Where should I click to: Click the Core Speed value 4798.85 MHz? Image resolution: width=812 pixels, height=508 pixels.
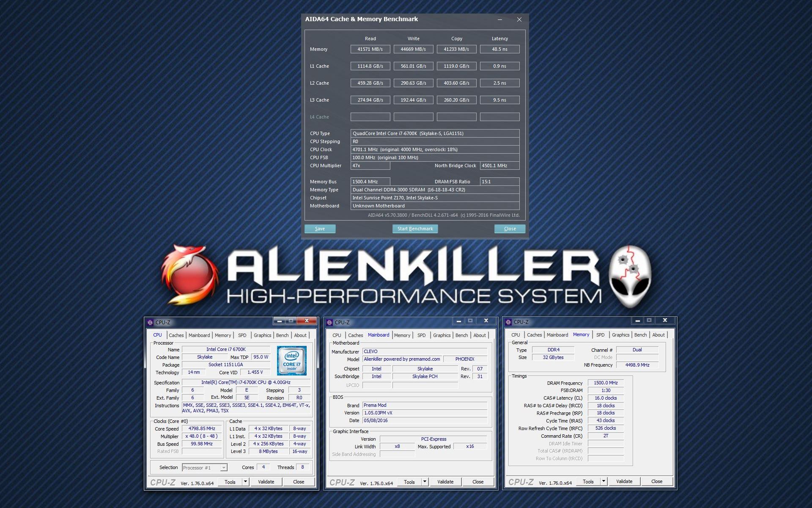click(202, 429)
